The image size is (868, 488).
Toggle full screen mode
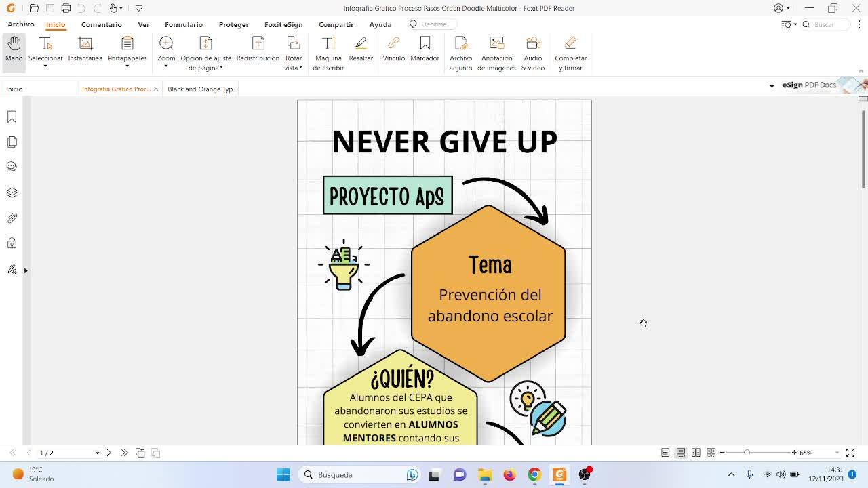(x=850, y=453)
